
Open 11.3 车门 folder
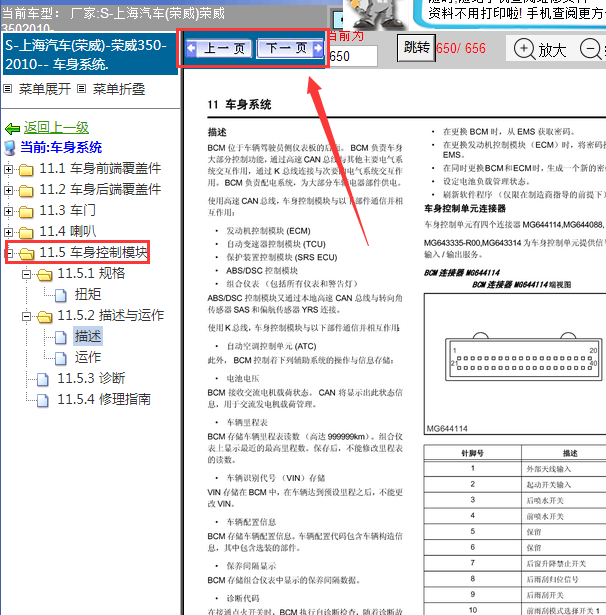pyautogui.click(x=67, y=211)
